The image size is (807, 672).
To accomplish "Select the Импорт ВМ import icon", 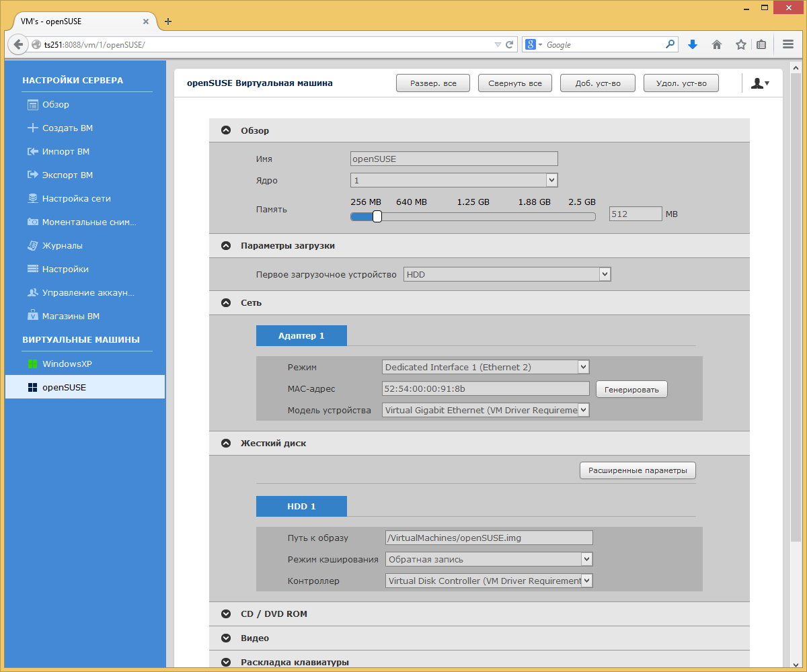I will 32,152.
